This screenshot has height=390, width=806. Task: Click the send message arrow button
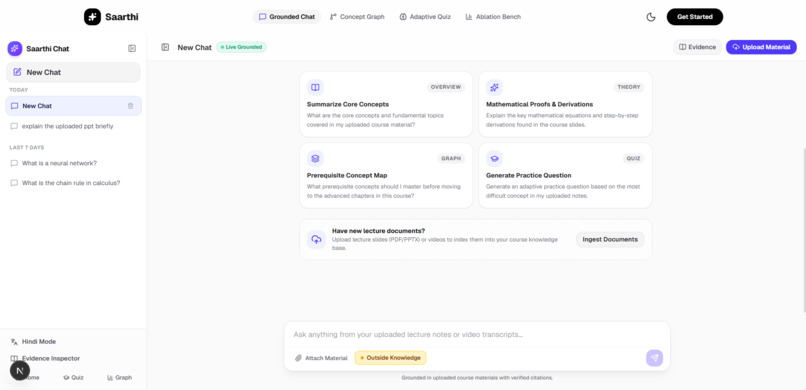654,358
